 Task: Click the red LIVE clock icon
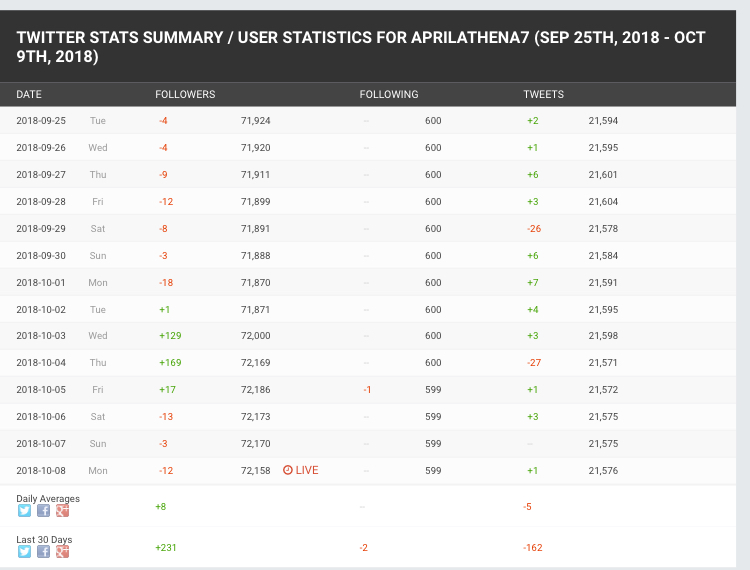(288, 470)
